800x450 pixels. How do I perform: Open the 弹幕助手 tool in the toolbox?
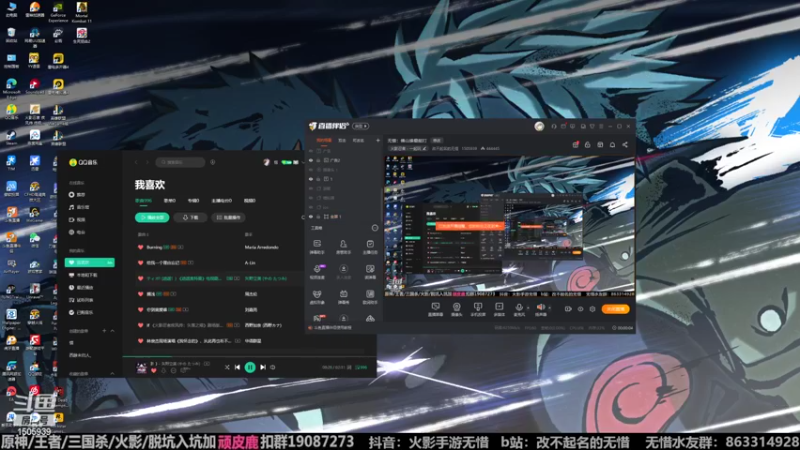tap(317, 247)
